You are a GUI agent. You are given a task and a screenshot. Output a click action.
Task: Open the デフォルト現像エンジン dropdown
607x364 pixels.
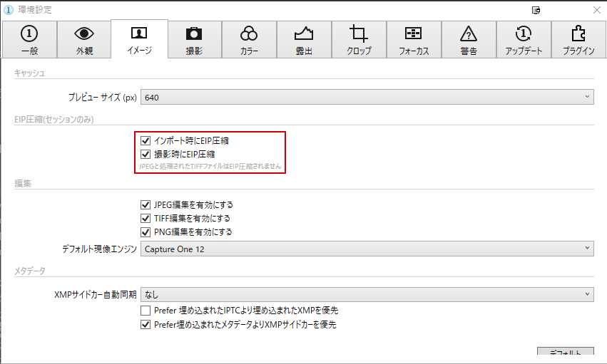pos(367,249)
